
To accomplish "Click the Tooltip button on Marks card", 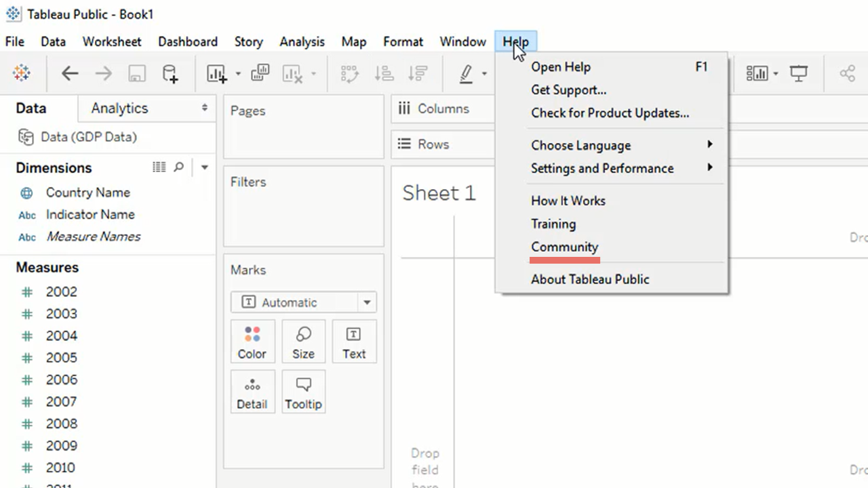I will point(303,392).
